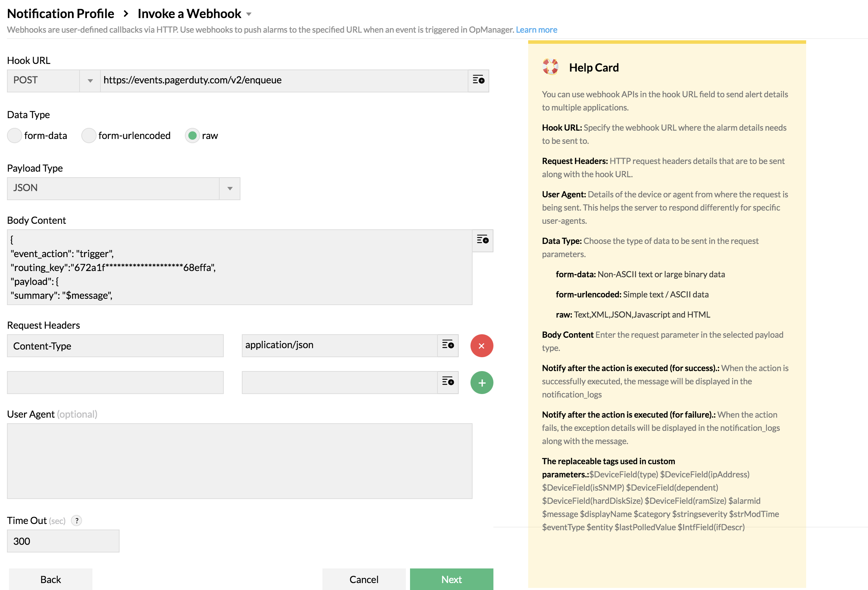This screenshot has height=590, width=868.
Task: Click the Help Card lifebuoy icon
Action: pos(550,67)
